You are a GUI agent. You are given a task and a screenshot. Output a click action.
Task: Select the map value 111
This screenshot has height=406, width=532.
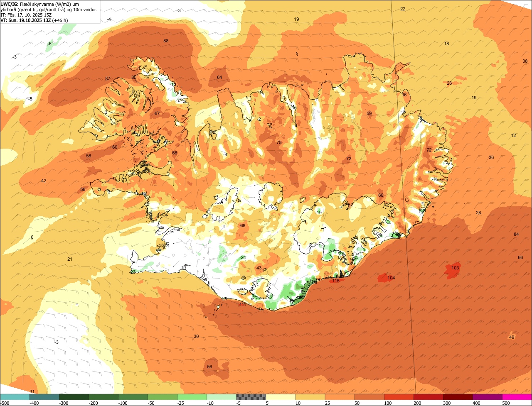coord(243,304)
